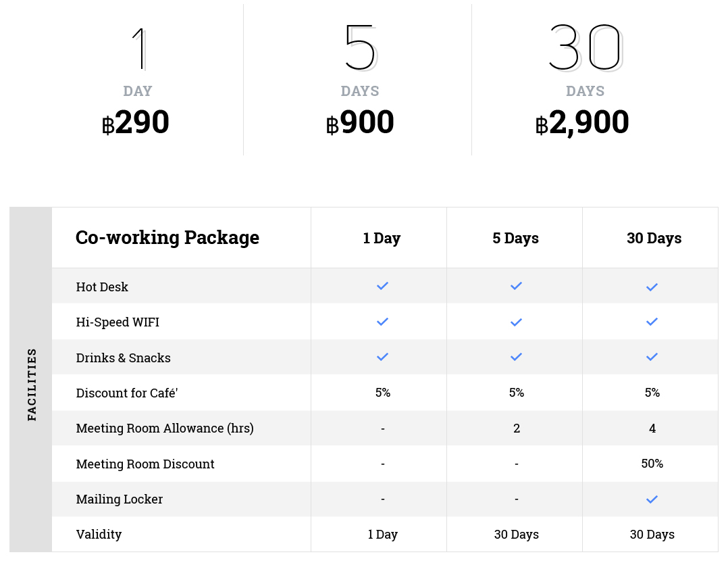The width and height of the screenshot is (728, 563).
Task: Click the Hi-Speed WIFI checkmark under 30 Days
Action: click(652, 322)
